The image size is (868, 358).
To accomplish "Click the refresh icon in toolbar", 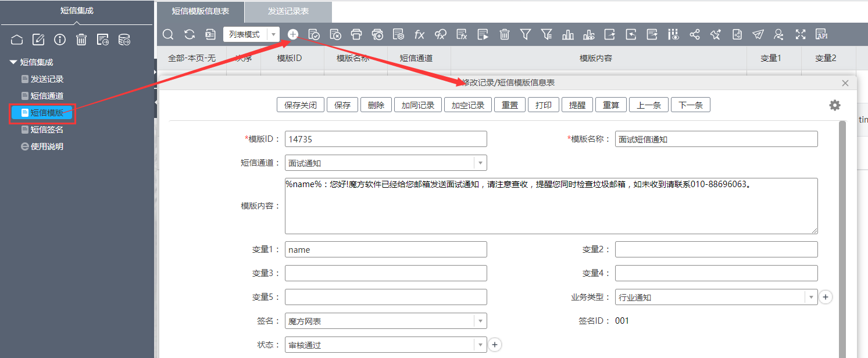I will pyautogui.click(x=190, y=34).
